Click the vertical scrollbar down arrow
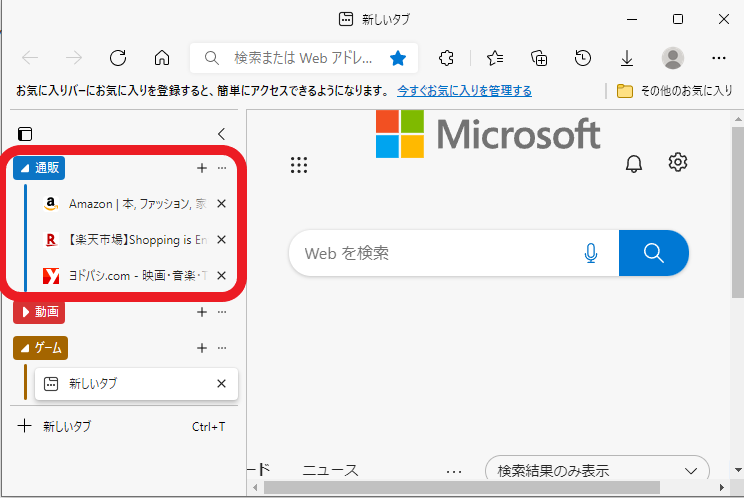The height and width of the screenshot is (498, 744). (738, 470)
